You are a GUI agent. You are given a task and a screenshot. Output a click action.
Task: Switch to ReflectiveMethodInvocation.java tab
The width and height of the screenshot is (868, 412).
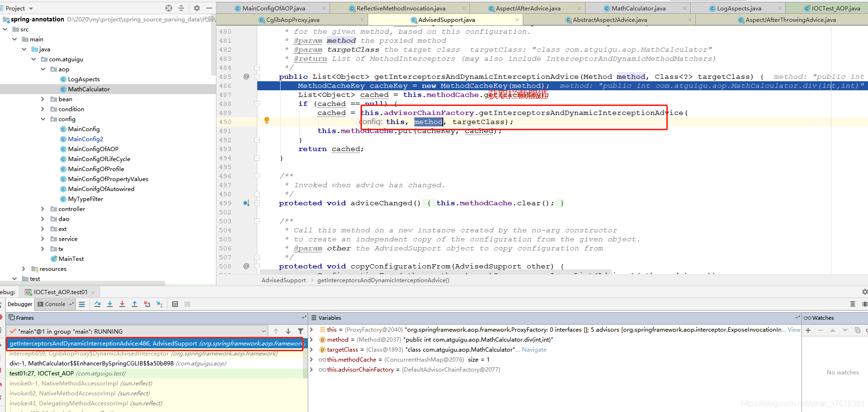pos(401,8)
